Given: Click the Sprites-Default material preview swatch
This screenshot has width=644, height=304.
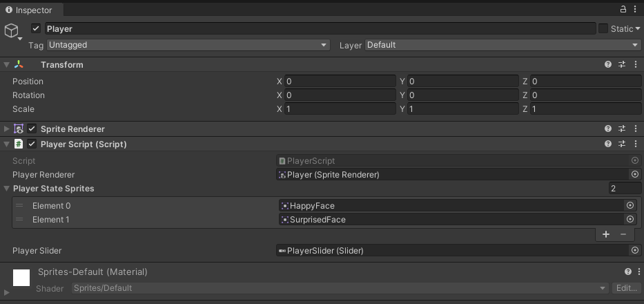Looking at the screenshot, I should 21,278.
